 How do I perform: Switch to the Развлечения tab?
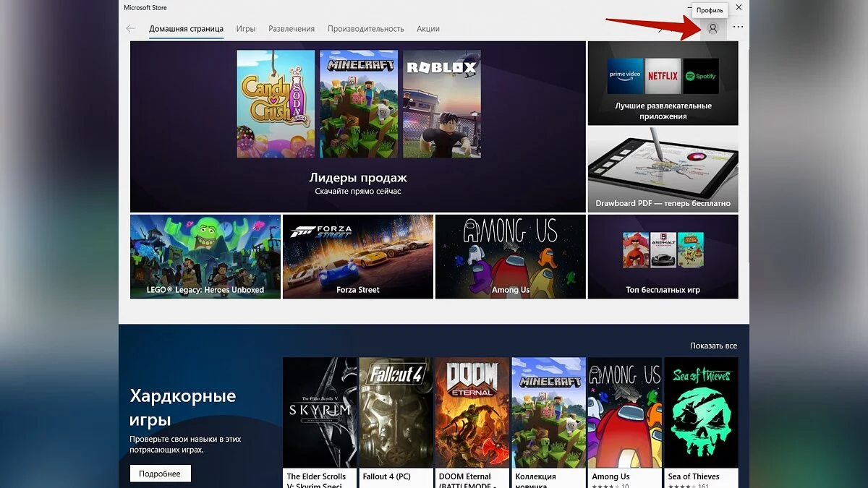tap(292, 29)
